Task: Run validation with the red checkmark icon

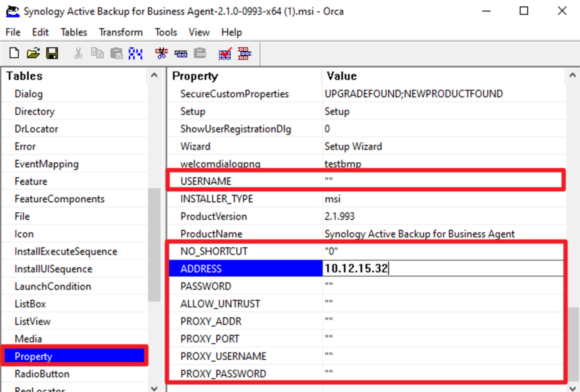Action: pos(225,53)
